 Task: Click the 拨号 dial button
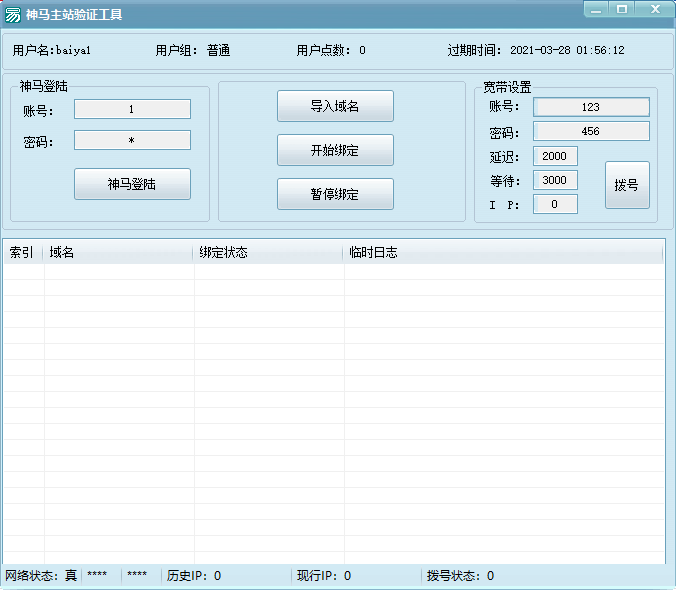[x=627, y=185]
